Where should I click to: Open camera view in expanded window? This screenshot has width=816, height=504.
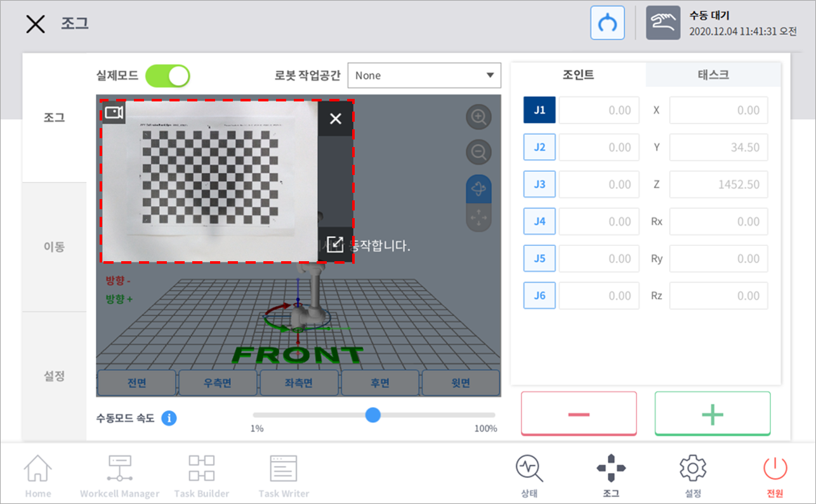(335, 245)
